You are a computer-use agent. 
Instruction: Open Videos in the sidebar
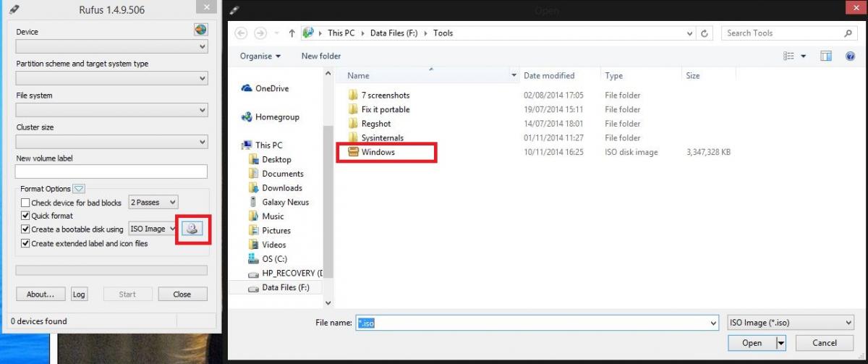point(267,245)
